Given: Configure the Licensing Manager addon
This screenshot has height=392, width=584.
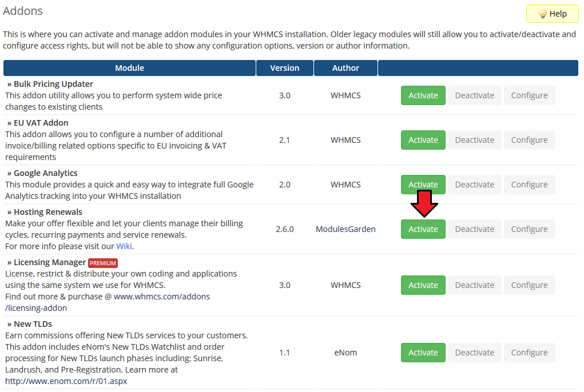Looking at the screenshot, I should pos(529,285).
